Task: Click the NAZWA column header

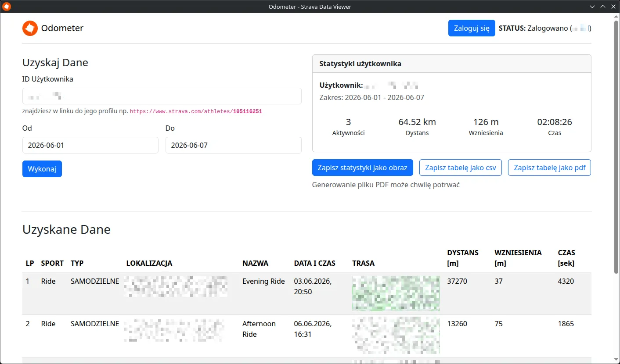Action: click(256, 264)
